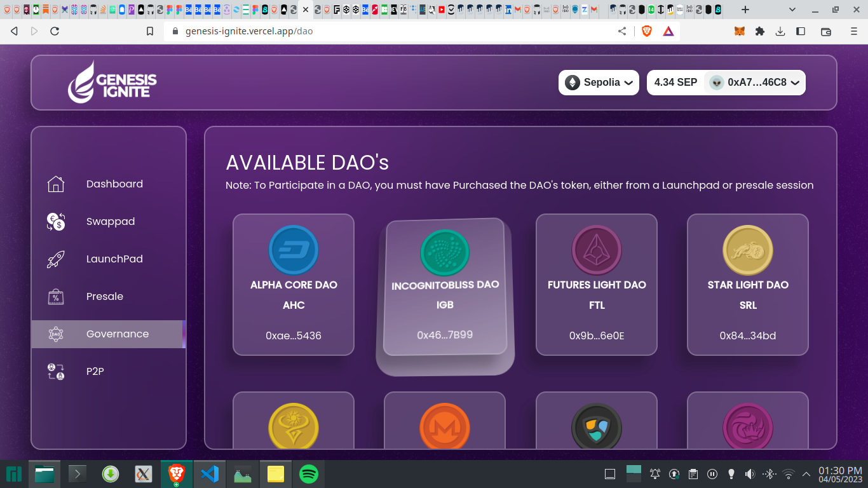868x488 pixels.
Task: Open the STAR LIGHT DAO card
Action: (748, 285)
